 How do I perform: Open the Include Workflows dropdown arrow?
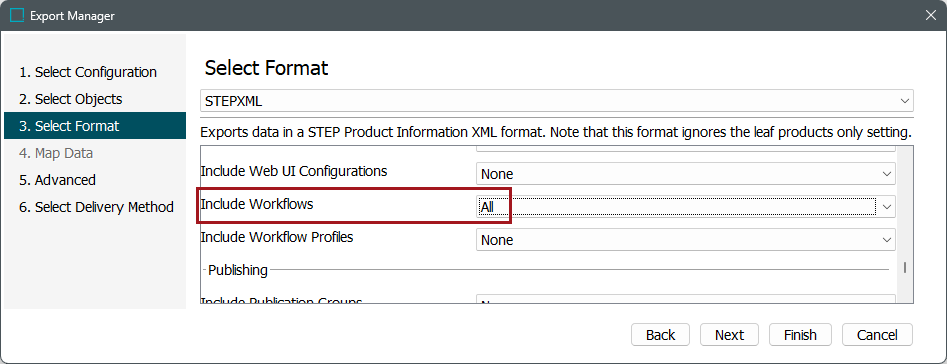887,207
